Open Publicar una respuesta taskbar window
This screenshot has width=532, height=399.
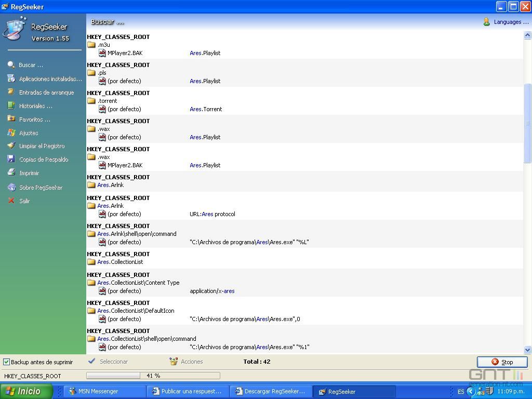188,391
